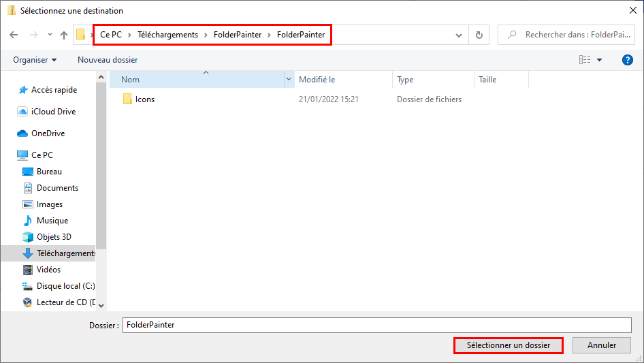Open address bar history dropdown

point(459,35)
